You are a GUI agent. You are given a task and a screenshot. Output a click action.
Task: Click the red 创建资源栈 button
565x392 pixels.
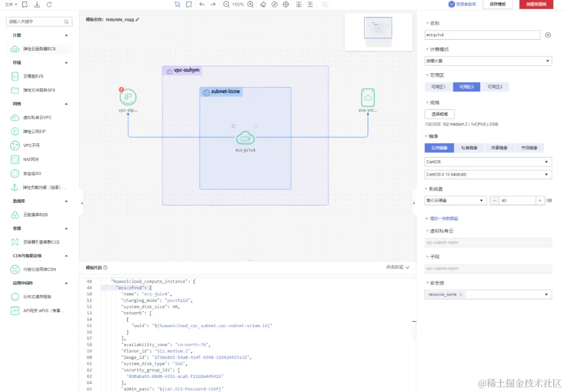click(536, 4)
